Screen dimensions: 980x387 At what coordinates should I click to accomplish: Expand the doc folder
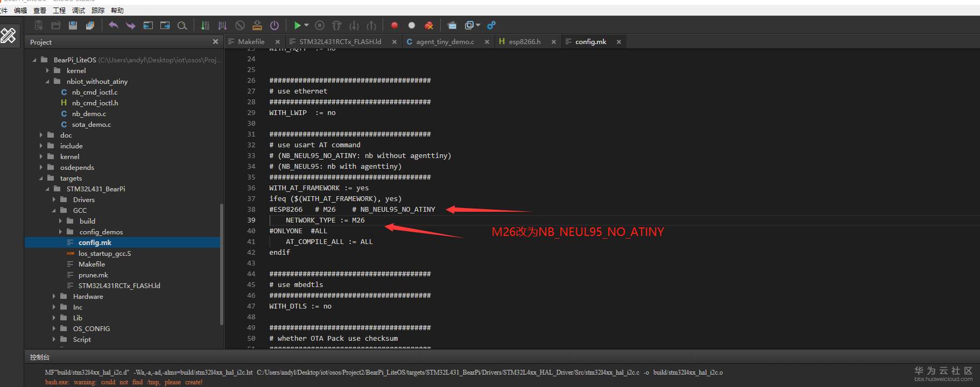point(41,135)
